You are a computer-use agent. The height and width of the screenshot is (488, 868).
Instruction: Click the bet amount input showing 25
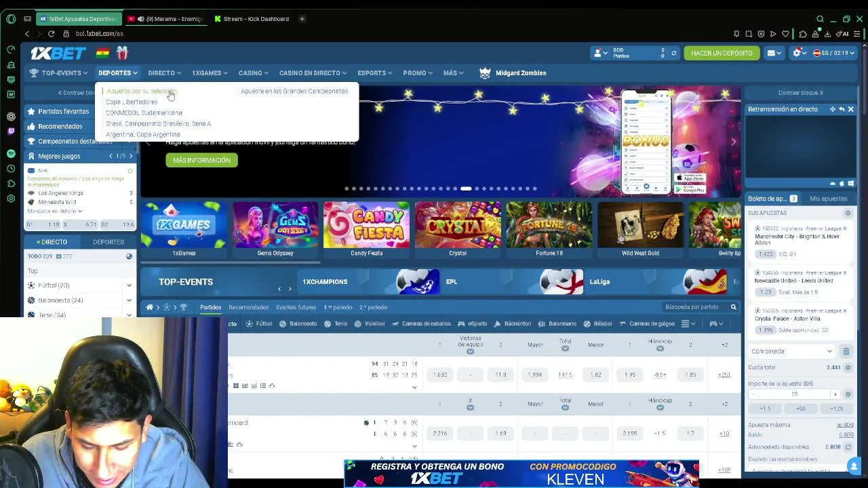tap(795, 394)
